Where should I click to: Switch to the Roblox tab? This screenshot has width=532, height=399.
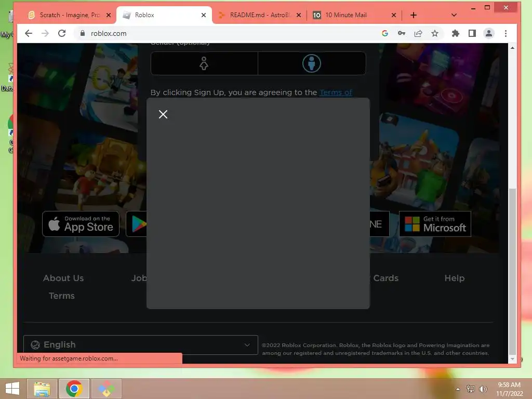164,15
